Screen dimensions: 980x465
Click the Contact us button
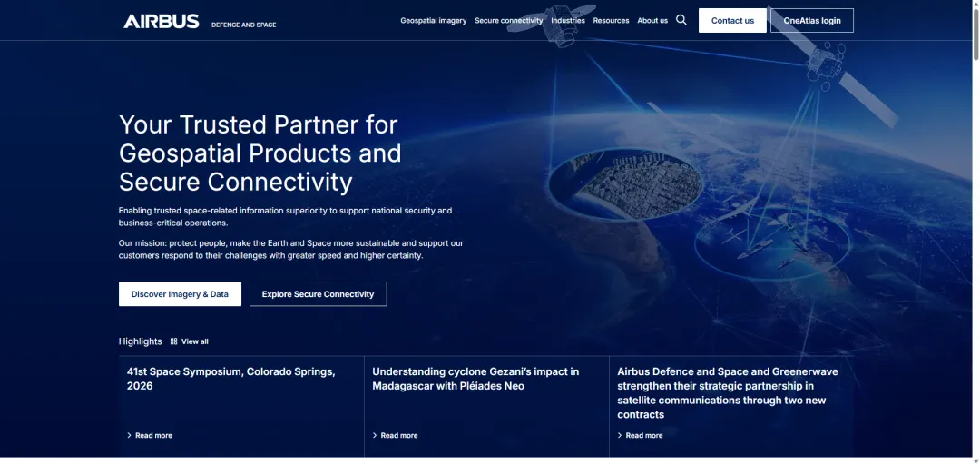732,21
